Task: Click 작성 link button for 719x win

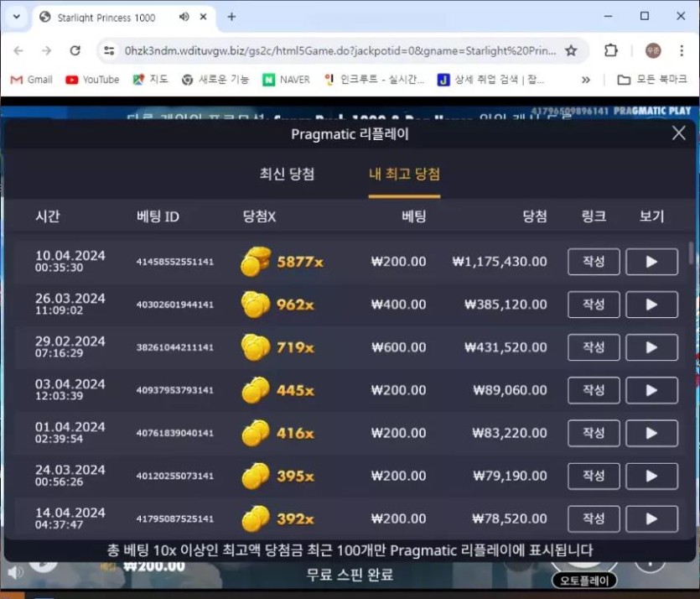Action: 594,347
